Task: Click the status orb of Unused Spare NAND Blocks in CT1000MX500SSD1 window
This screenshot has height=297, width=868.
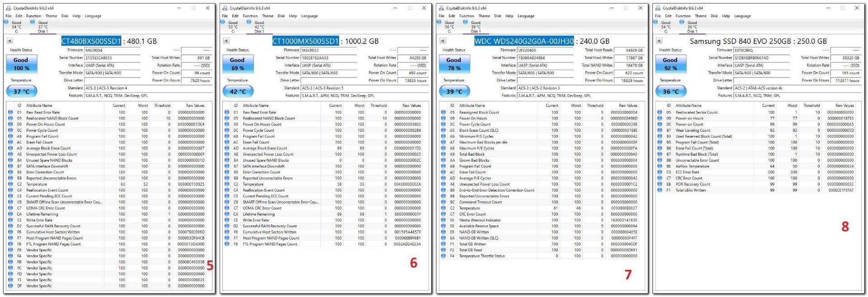Action: pos(227,160)
